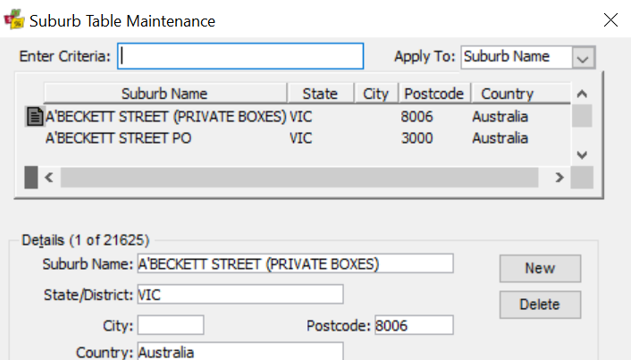Select the A'BECKETT STREET (PRIVATE BOXES) row
This screenshot has width=636, height=364.
pos(298,117)
